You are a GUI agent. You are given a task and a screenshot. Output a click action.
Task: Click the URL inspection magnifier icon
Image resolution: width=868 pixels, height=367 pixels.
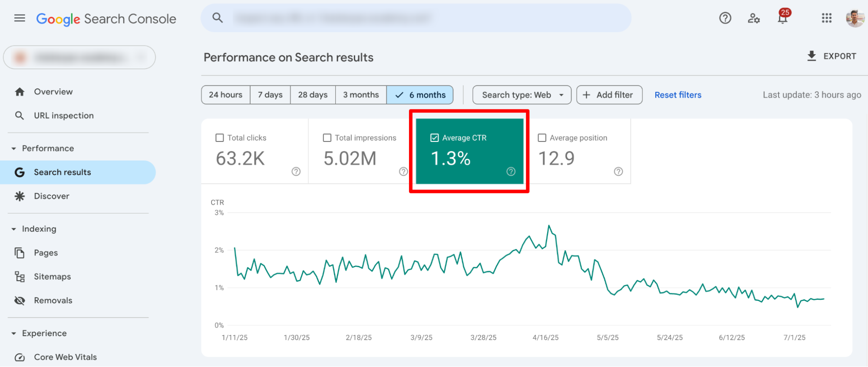click(x=20, y=115)
